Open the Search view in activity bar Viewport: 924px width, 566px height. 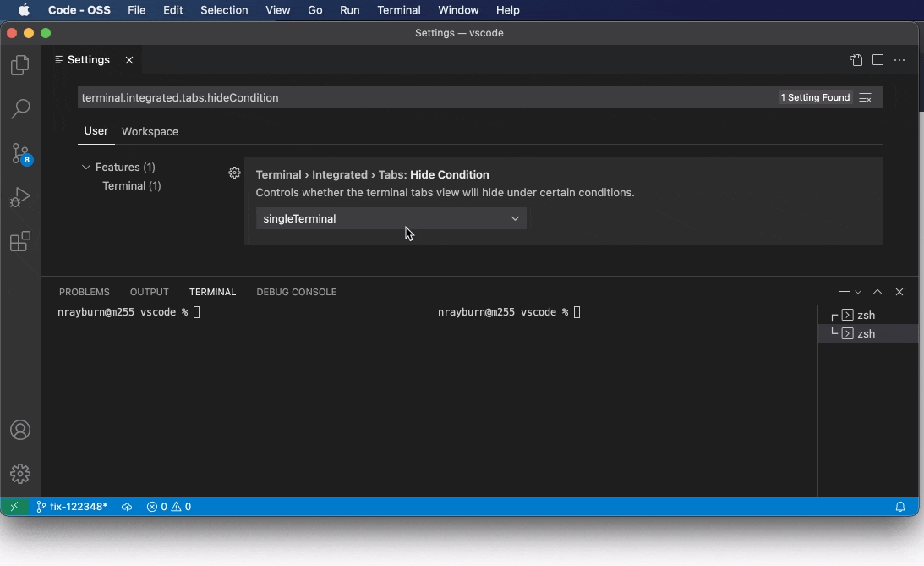(20, 108)
